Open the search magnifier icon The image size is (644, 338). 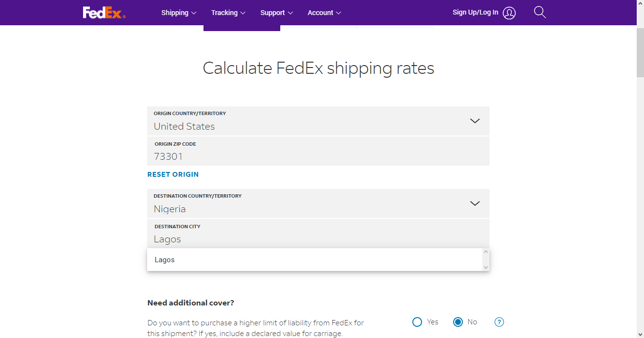pos(540,12)
